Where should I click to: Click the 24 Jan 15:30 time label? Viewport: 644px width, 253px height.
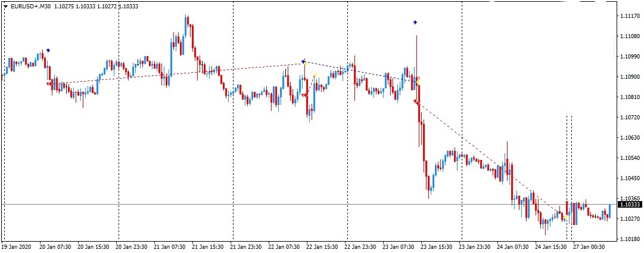(551, 247)
